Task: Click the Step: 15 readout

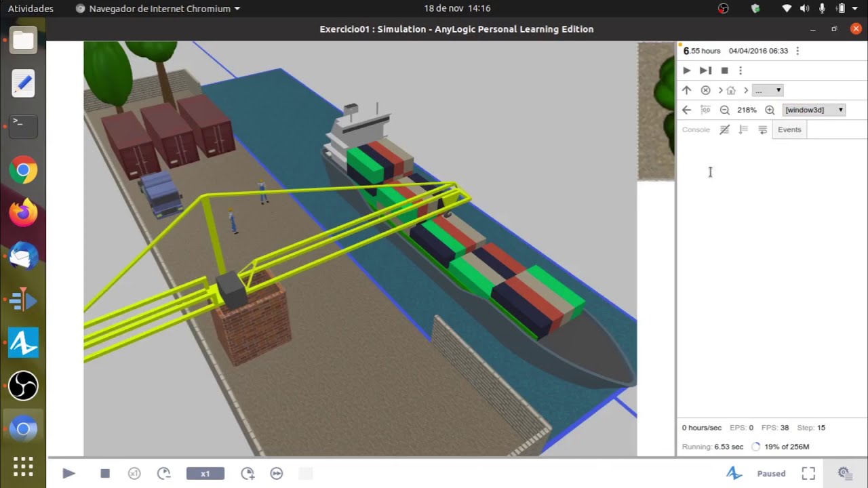Action: [812, 428]
